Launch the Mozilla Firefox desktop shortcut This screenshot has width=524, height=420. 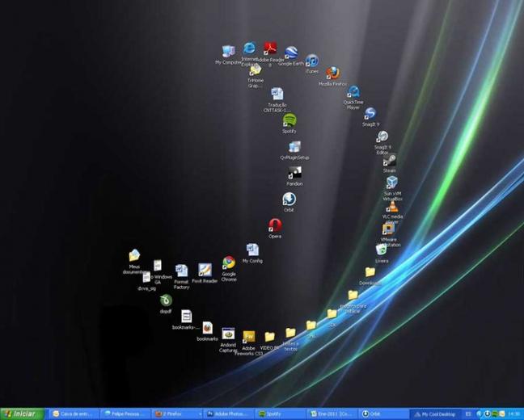[x=332, y=73]
